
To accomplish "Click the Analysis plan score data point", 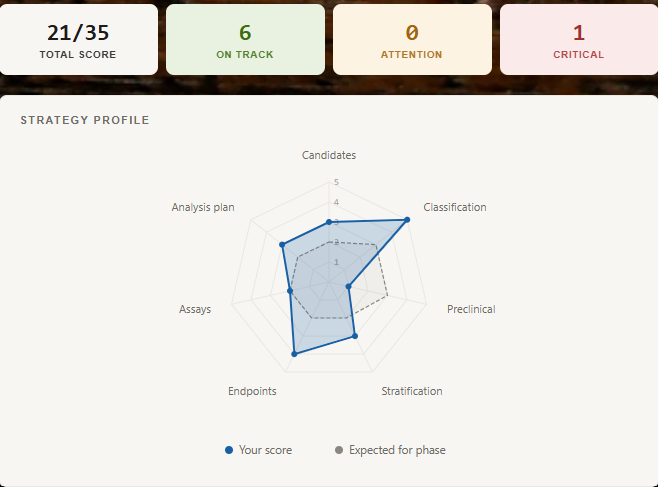I will click(x=282, y=245).
